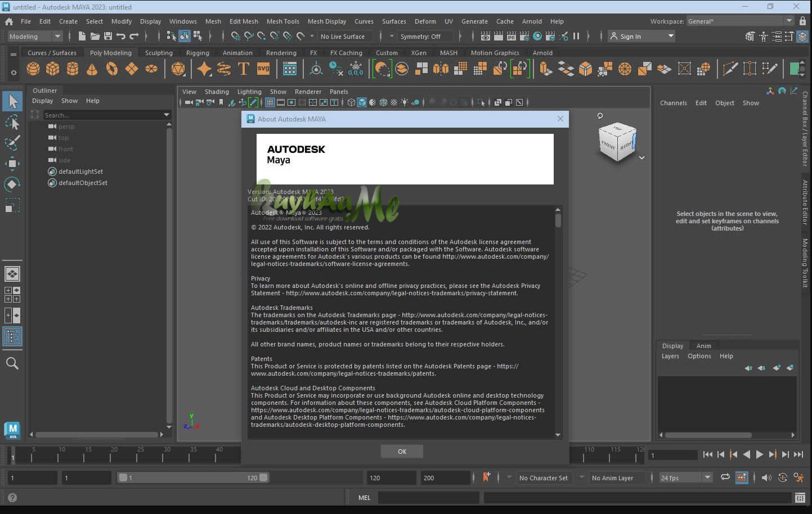The image size is (812, 514).
Task: Select the Move tool in toolbox
Action: 12,164
